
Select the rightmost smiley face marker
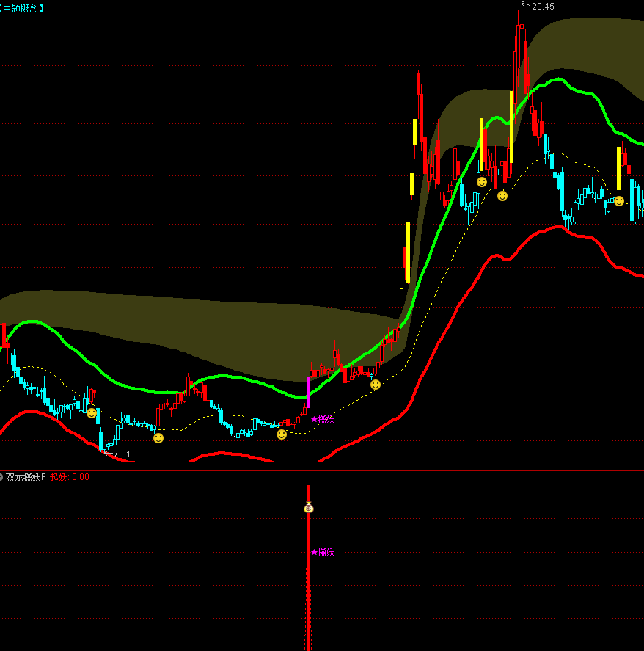(619, 200)
